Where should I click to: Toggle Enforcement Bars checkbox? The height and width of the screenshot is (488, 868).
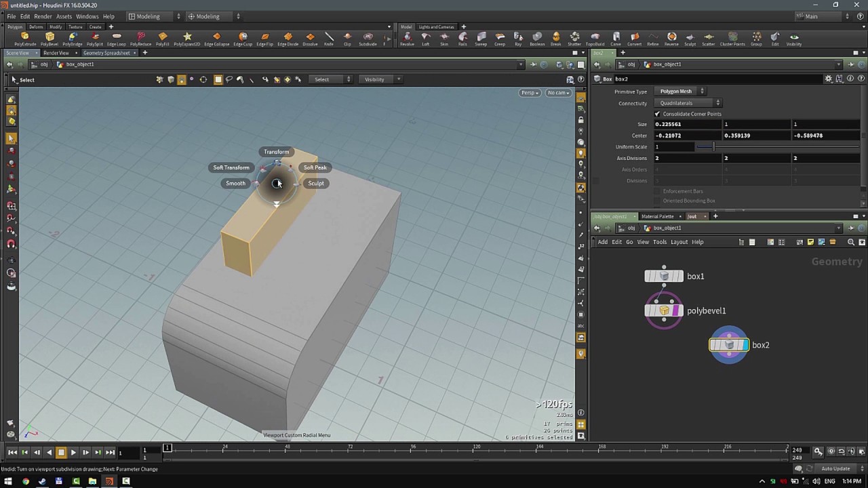tap(657, 191)
